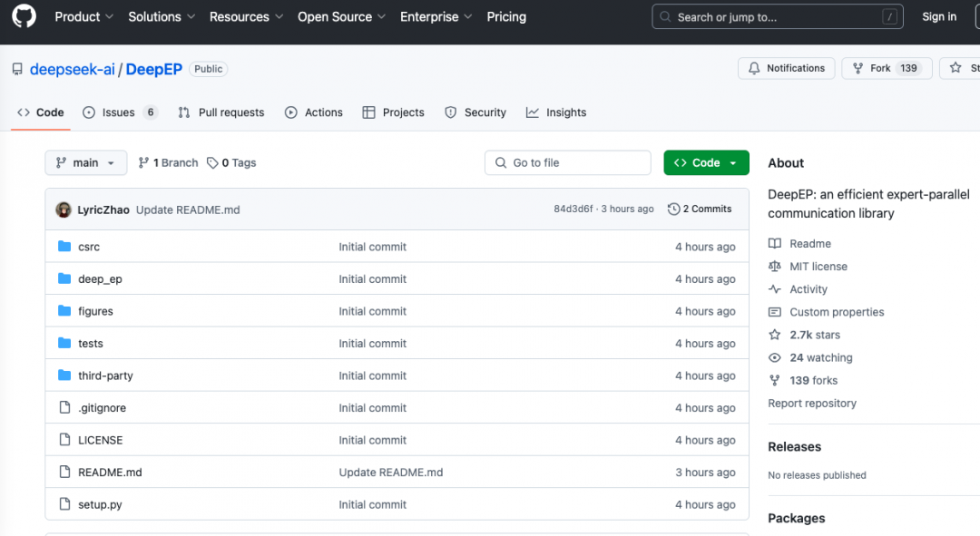The height and width of the screenshot is (536, 980).
Task: Expand the Product menu
Action: [x=83, y=17]
